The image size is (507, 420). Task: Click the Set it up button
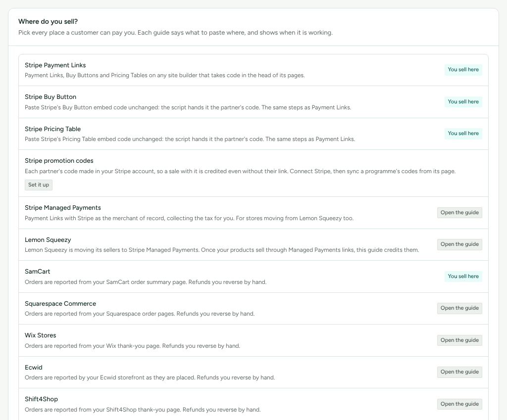[x=39, y=185]
